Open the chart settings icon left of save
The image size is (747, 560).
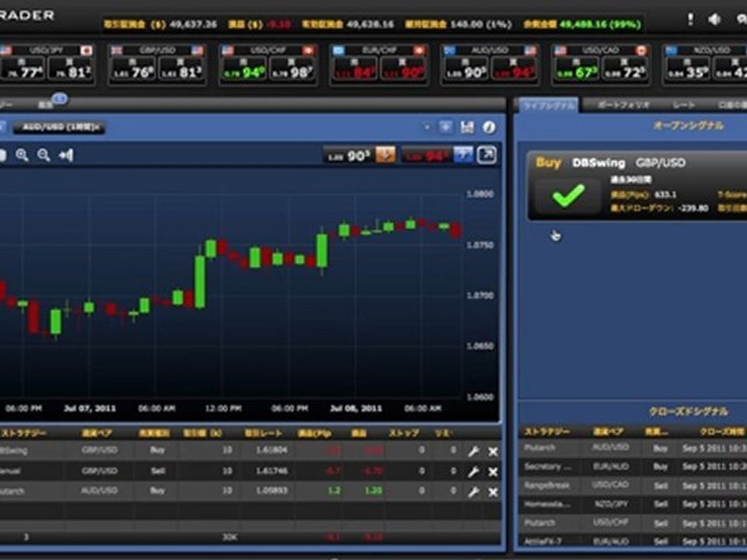click(445, 127)
